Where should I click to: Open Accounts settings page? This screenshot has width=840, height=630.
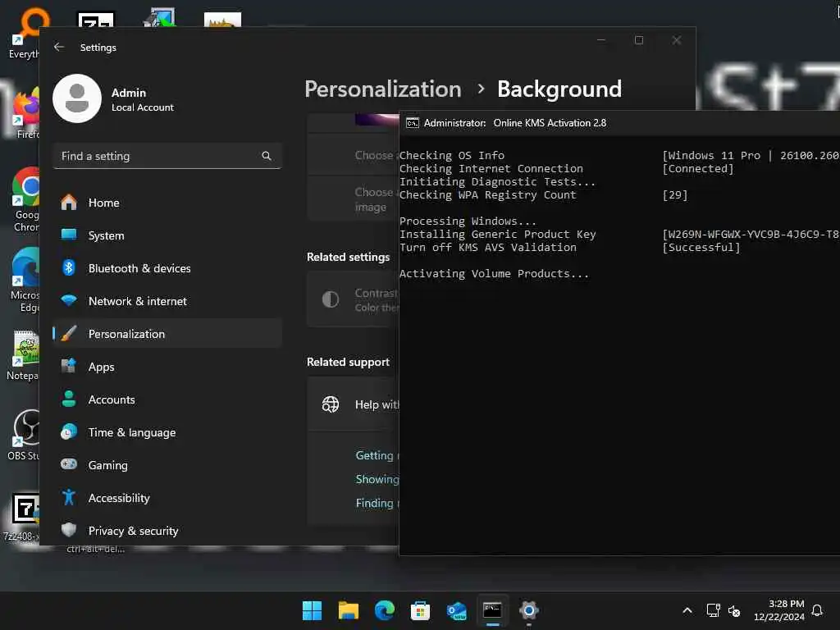(167, 399)
